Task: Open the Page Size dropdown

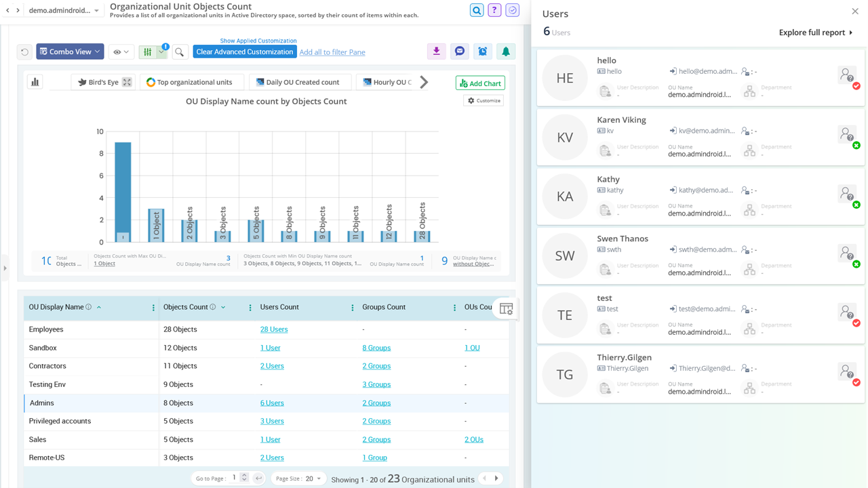Action: point(298,478)
